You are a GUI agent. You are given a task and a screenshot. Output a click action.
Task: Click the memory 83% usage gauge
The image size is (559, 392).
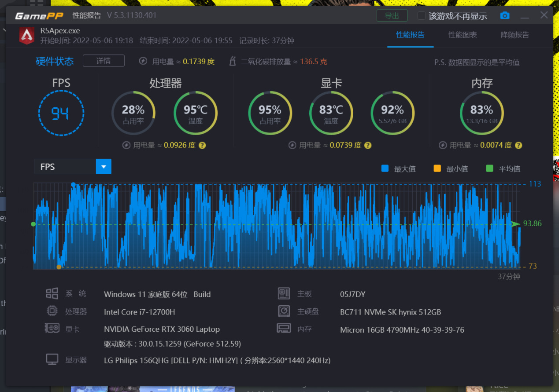pos(482,113)
